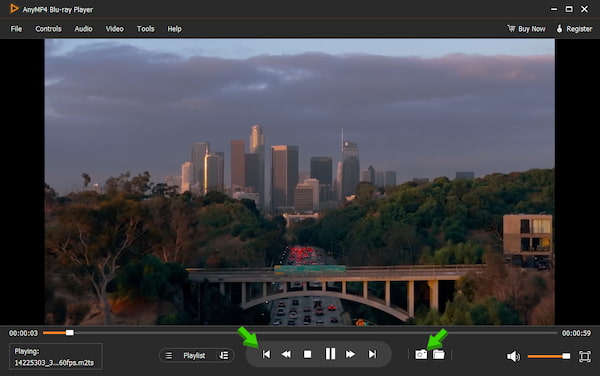Click the shopping cart icon near Buy Now
Viewport: 600px width, 376px height.
[x=511, y=28]
